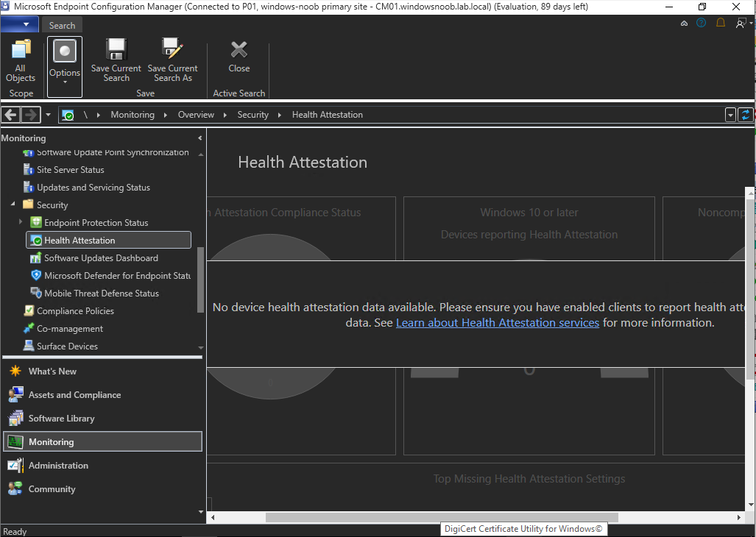The image size is (756, 537).
Task: Select Surface Devices node
Action: point(67,346)
